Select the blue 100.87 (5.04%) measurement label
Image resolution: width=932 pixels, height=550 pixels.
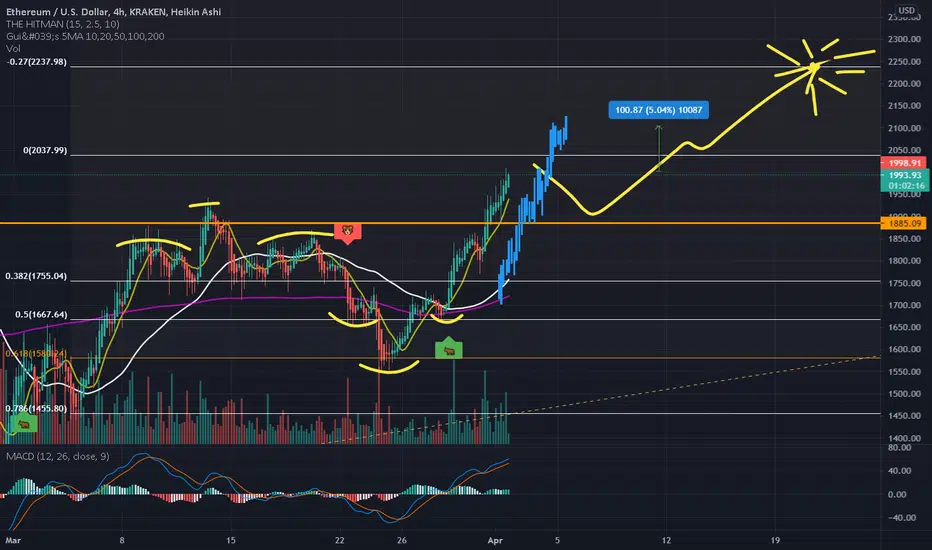pyautogui.click(x=658, y=110)
